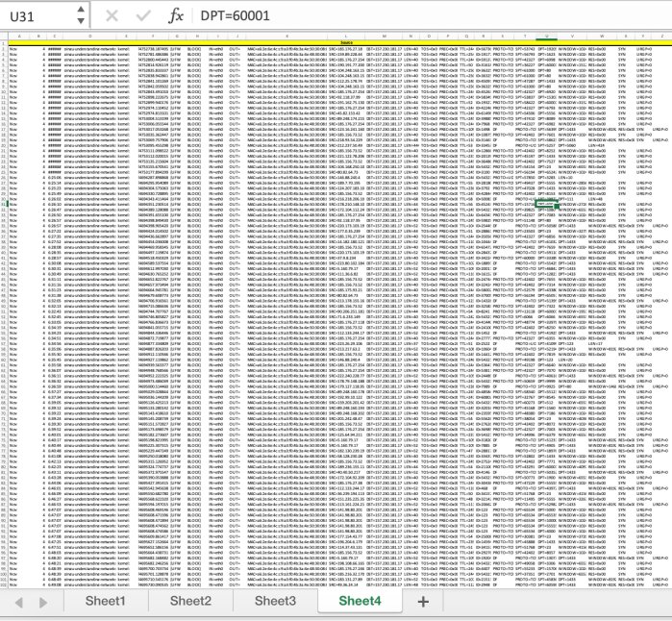Viewport: 672px width, 621px height.
Task: Click the cancel X icon in formula bar
Action: tap(112, 15)
